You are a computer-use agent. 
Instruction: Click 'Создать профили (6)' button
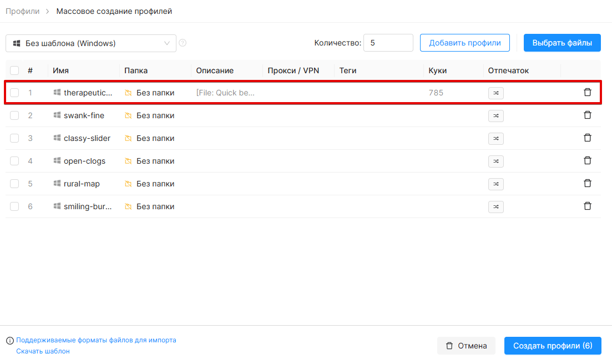[553, 346]
